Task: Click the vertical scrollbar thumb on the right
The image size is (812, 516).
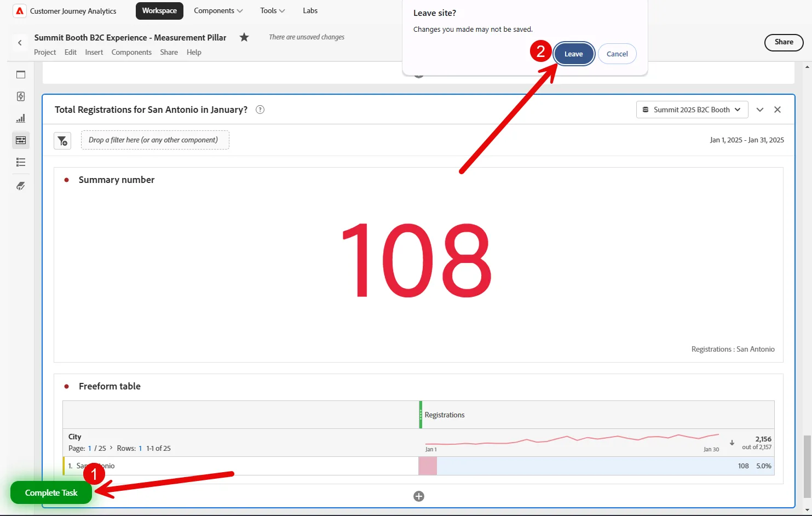Action: point(807,467)
